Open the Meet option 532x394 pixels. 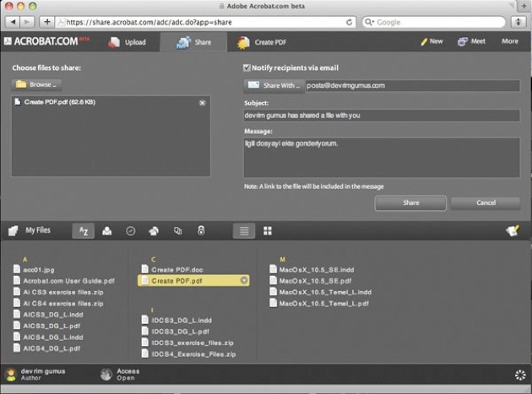pos(471,41)
